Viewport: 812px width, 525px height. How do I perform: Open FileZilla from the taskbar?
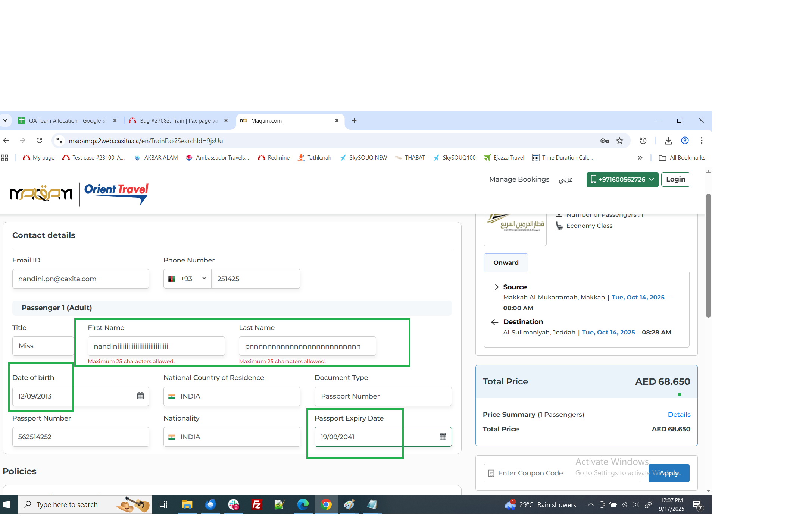pyautogui.click(x=257, y=504)
